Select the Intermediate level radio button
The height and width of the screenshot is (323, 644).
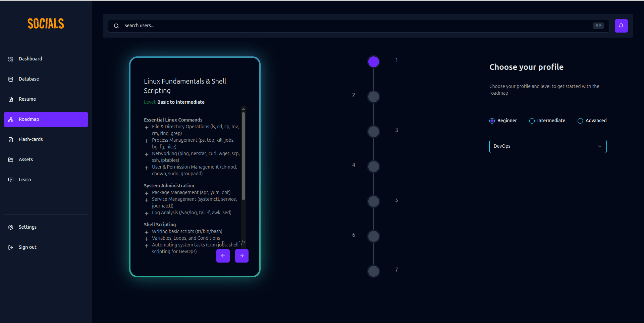click(x=532, y=121)
